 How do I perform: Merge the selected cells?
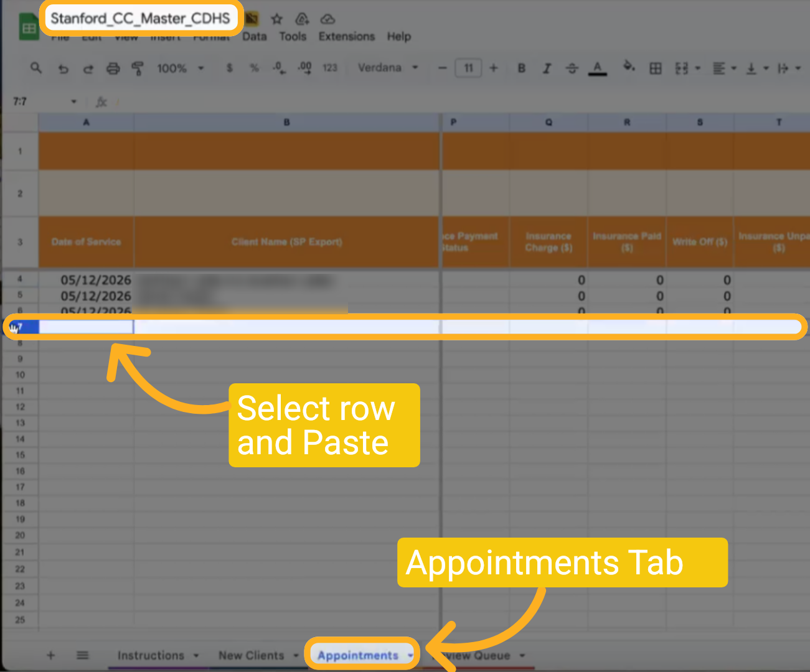682,68
